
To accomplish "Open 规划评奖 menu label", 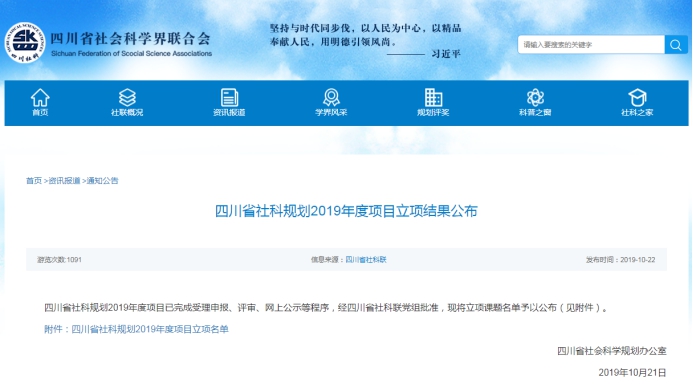I will click(x=433, y=112).
